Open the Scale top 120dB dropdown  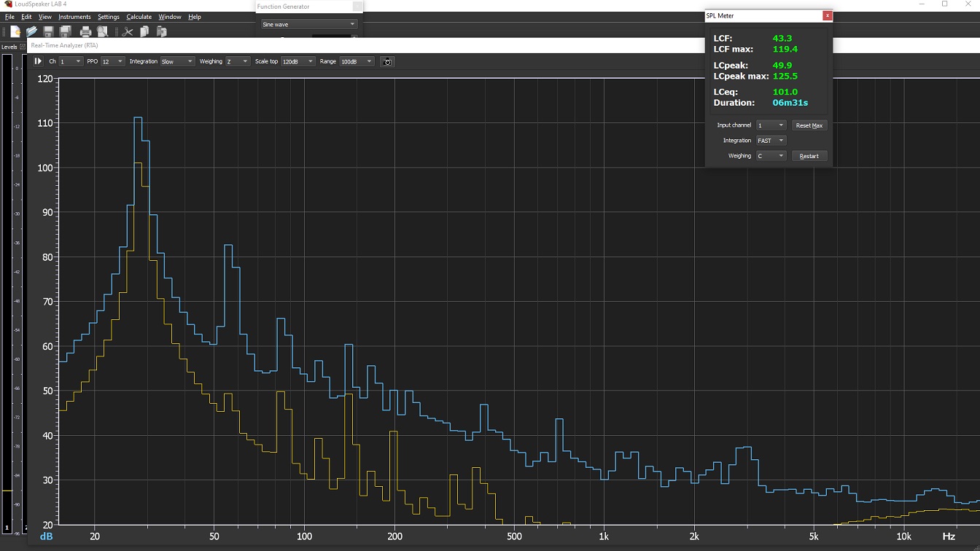[297, 62]
